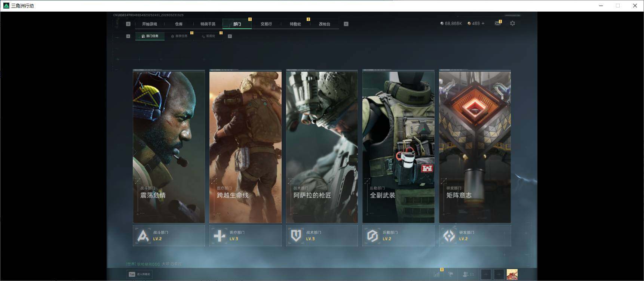Select the 部门 tab
Viewport: 644px width, 281px height.
pos(237,24)
